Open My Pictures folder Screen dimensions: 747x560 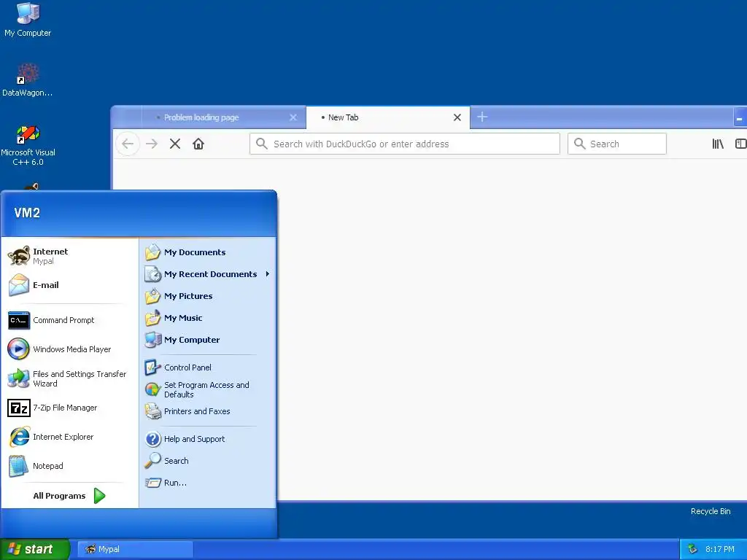click(x=208, y=296)
